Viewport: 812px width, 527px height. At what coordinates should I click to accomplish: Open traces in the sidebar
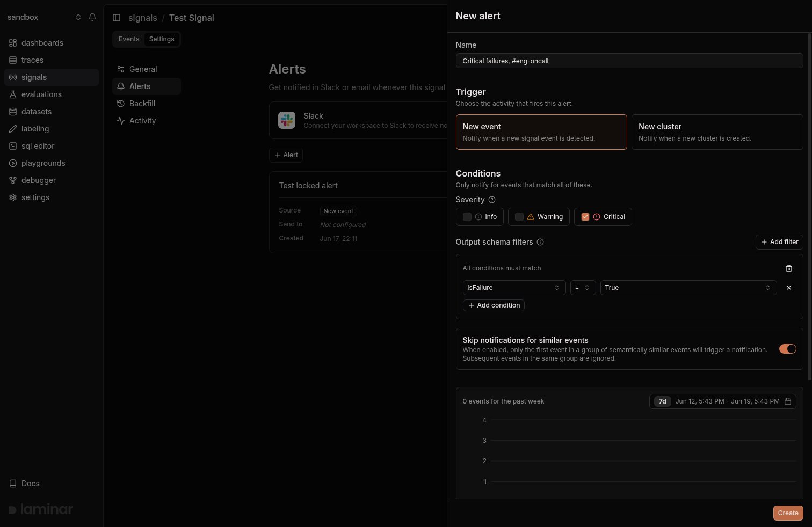(52, 60)
